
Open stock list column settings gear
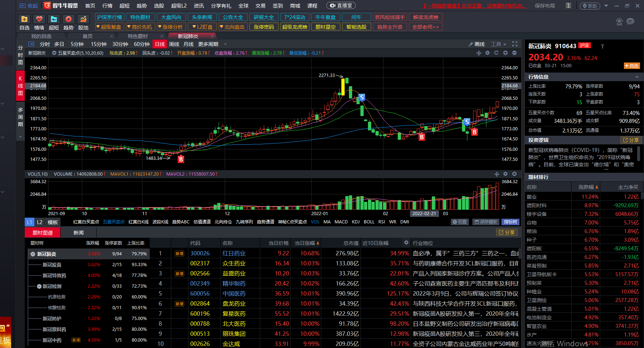click(406, 243)
